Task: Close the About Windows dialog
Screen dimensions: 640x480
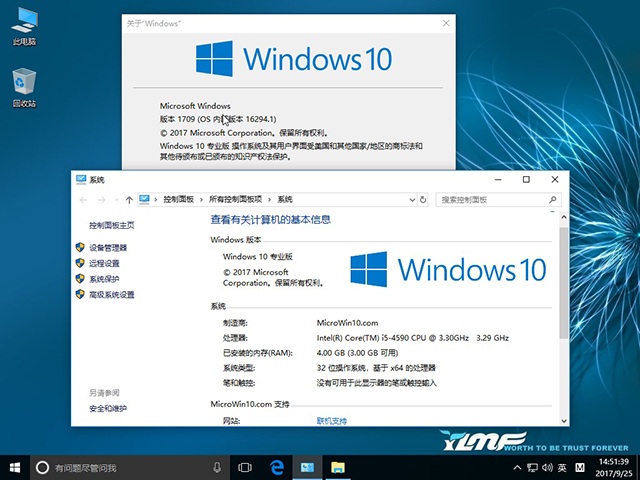Action: 446,23
